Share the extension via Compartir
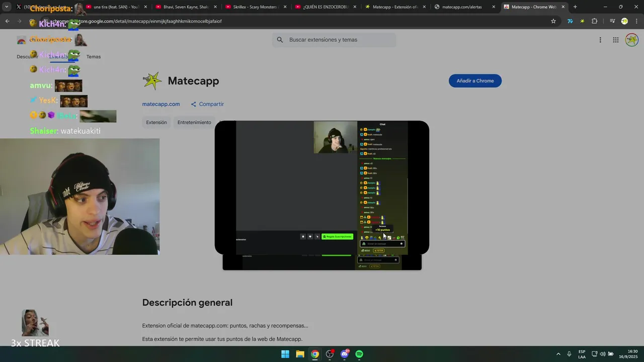The width and height of the screenshot is (644, 362). (207, 104)
